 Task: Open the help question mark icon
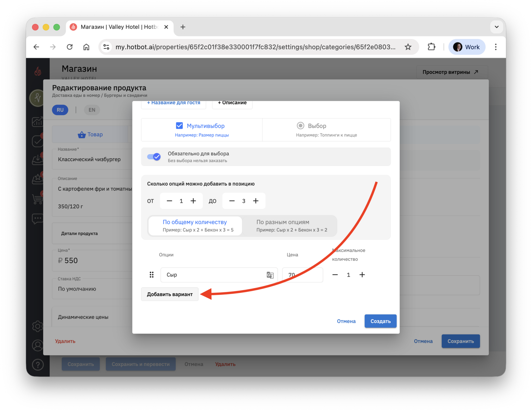[38, 365]
